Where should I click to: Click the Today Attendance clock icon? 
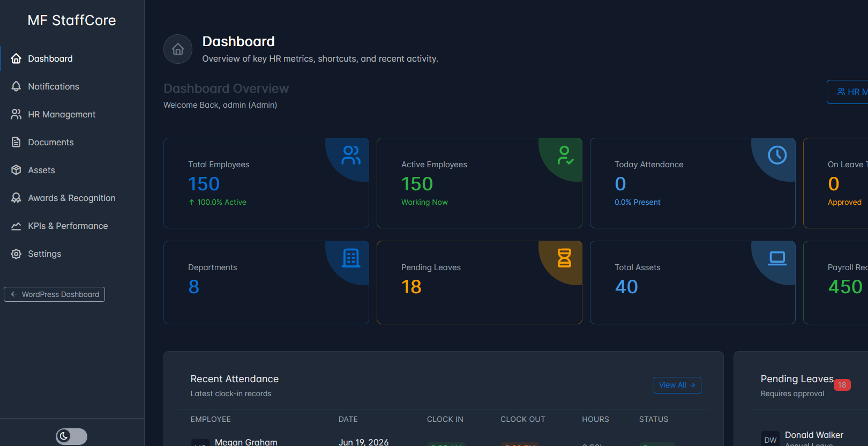coord(777,155)
